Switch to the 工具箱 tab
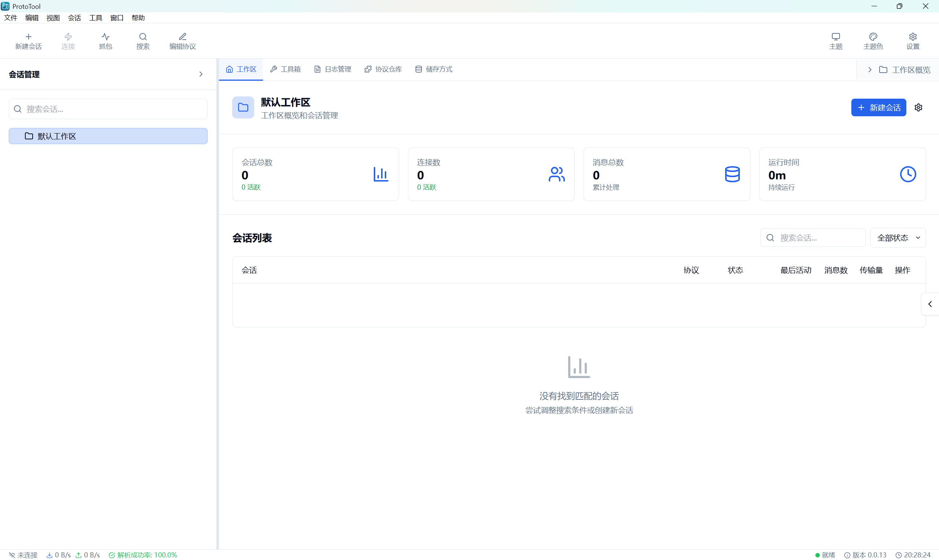The height and width of the screenshot is (560, 939). coord(285,69)
